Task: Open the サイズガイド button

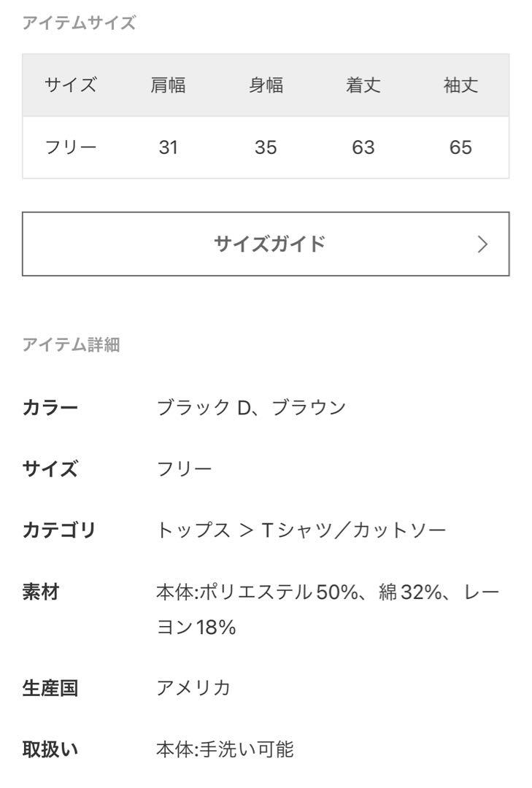Action: click(266, 244)
